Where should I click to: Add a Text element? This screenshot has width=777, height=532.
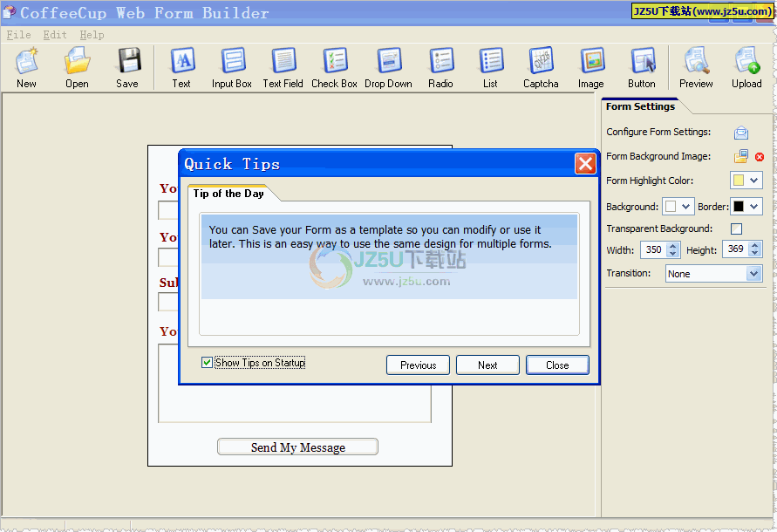pos(181,68)
